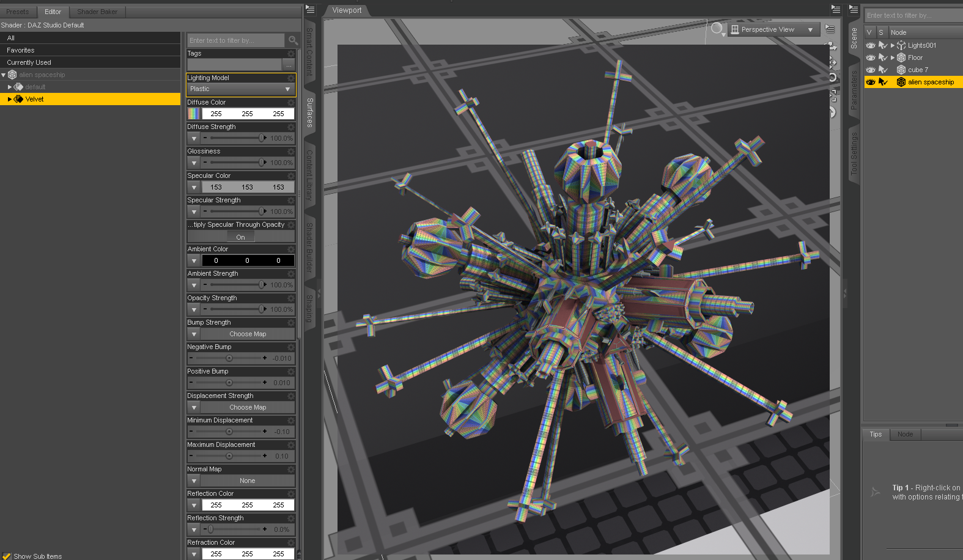Toggle visibility eye for alien spaceship
The height and width of the screenshot is (560, 963).
[871, 82]
